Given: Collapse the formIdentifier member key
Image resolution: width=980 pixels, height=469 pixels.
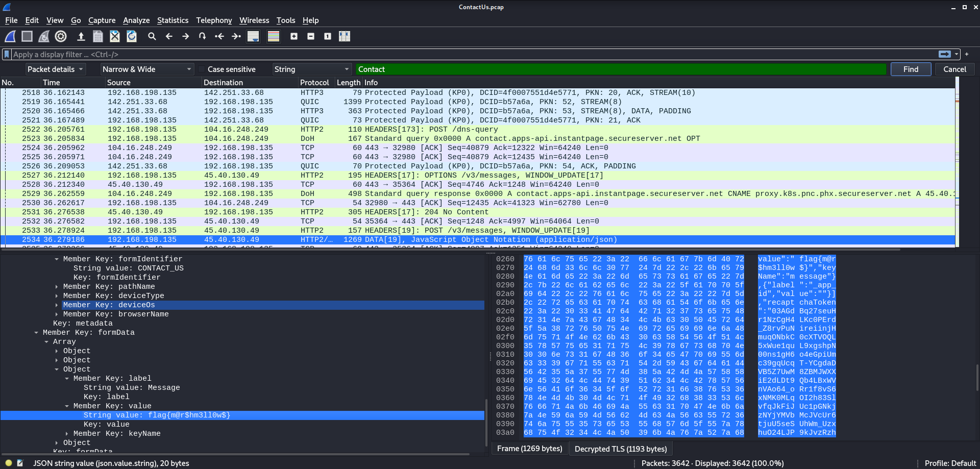Looking at the screenshot, I should [x=57, y=259].
